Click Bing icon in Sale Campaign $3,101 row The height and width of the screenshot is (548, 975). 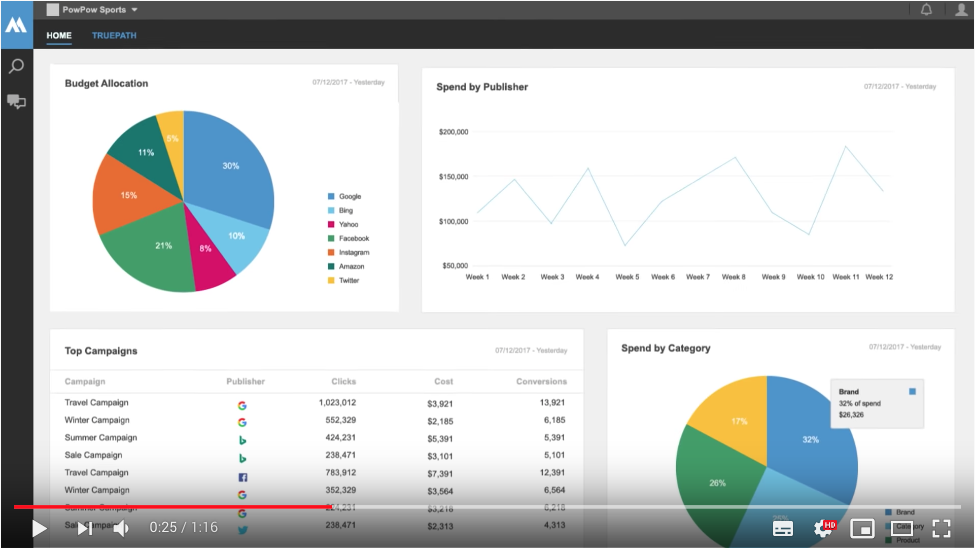242,458
